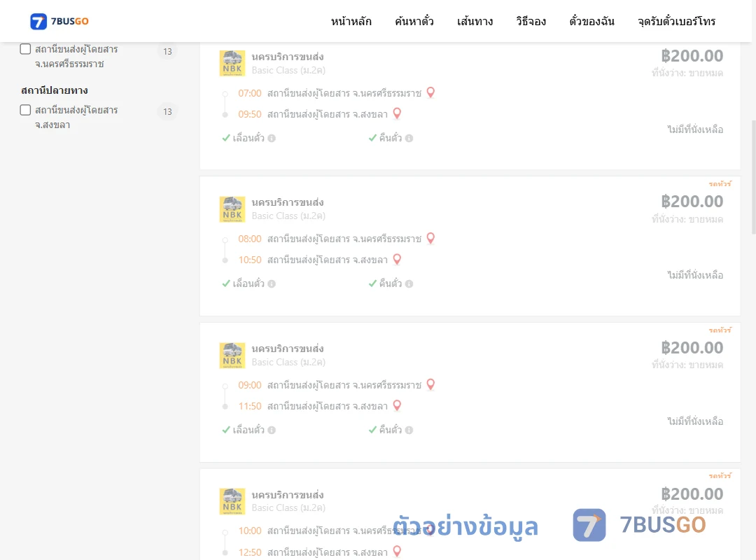
Task: Click count 13 beside จ.นครศรีธรรมราช filter
Action: 167,51
